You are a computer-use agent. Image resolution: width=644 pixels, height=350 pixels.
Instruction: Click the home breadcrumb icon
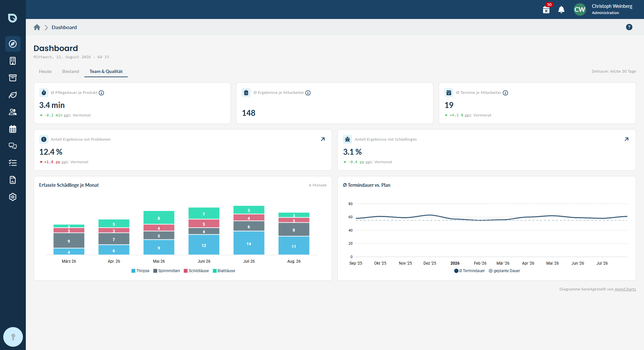(37, 27)
